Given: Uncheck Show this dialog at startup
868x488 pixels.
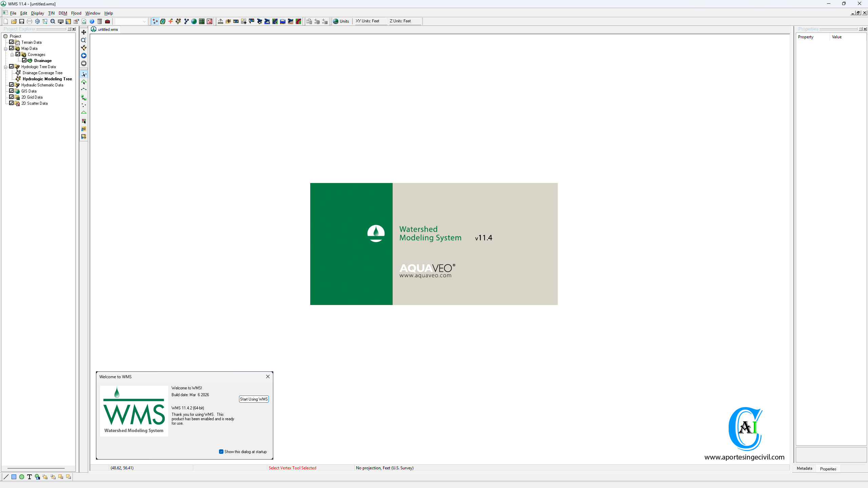Looking at the screenshot, I should [221, 451].
